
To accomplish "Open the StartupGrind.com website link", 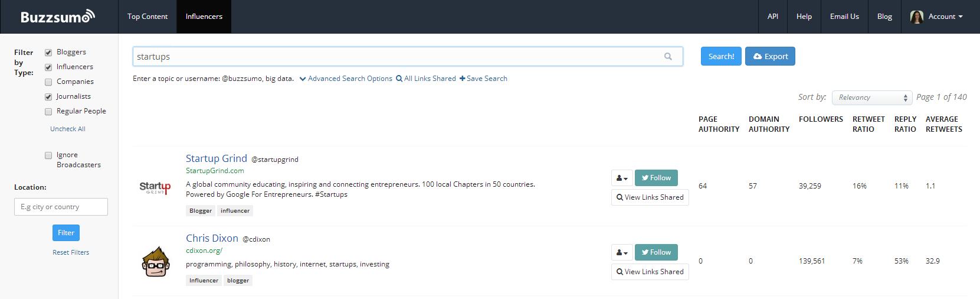I will pyautogui.click(x=215, y=171).
